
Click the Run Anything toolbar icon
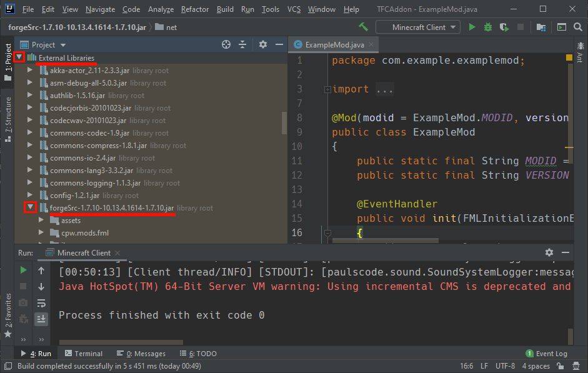coord(561,27)
